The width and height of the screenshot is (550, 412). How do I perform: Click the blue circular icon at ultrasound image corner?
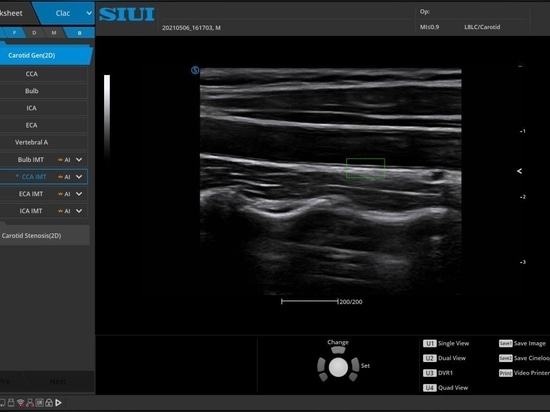click(x=195, y=70)
